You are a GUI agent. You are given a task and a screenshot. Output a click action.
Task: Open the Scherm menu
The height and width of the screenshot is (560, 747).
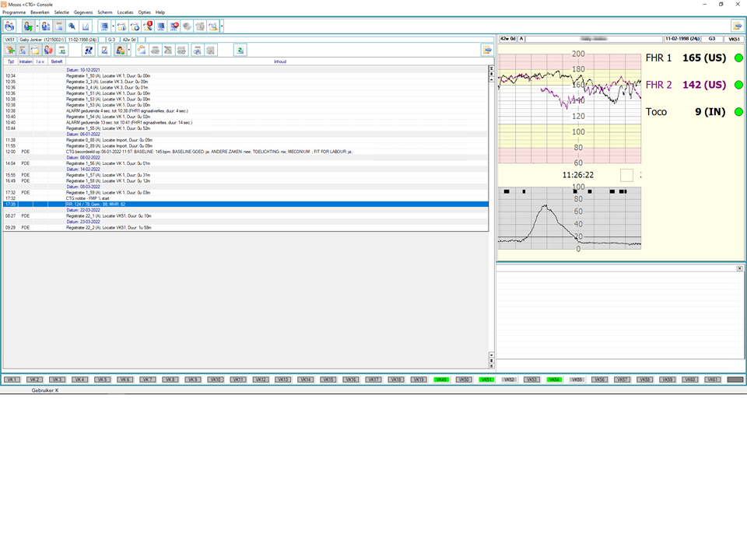[105, 12]
